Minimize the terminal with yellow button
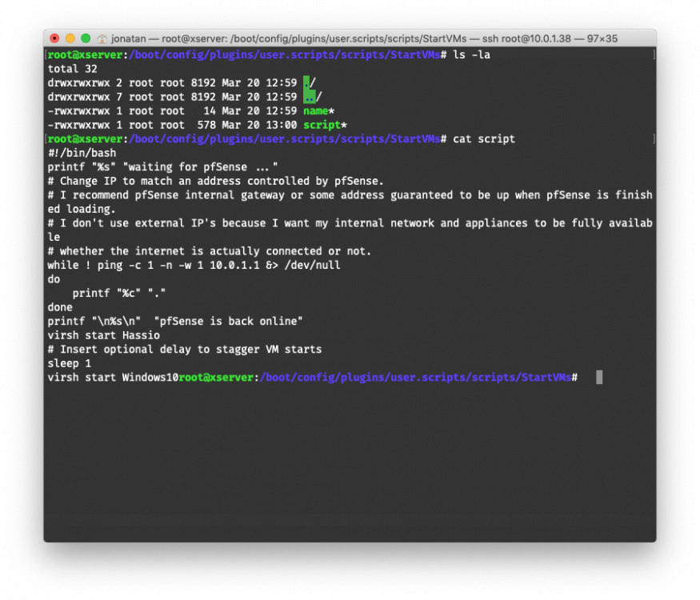The height and width of the screenshot is (600, 700). click(x=70, y=38)
